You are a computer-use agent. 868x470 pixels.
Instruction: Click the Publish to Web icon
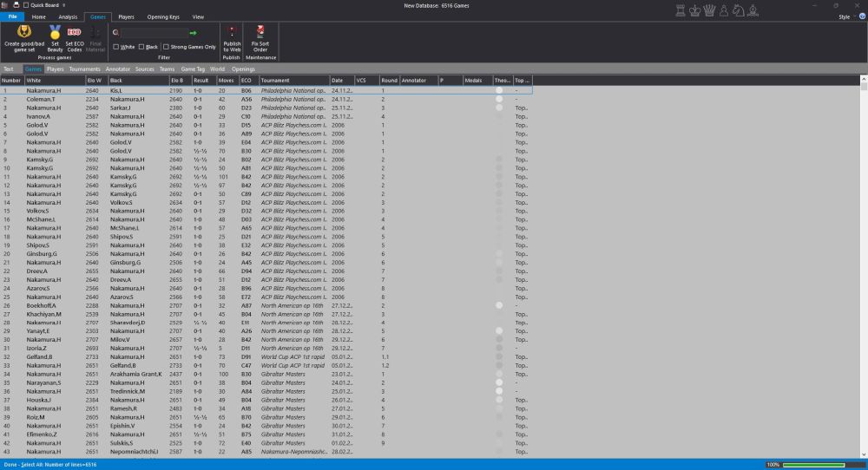tap(232, 31)
